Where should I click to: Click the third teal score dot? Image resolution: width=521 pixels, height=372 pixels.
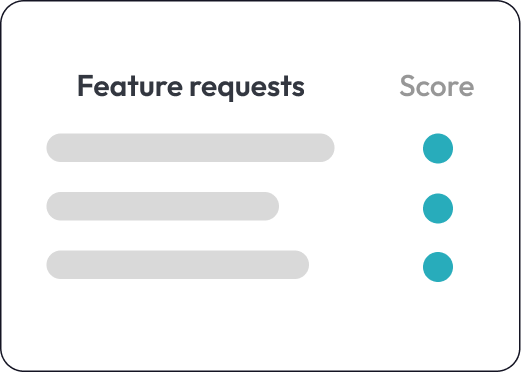click(x=438, y=267)
